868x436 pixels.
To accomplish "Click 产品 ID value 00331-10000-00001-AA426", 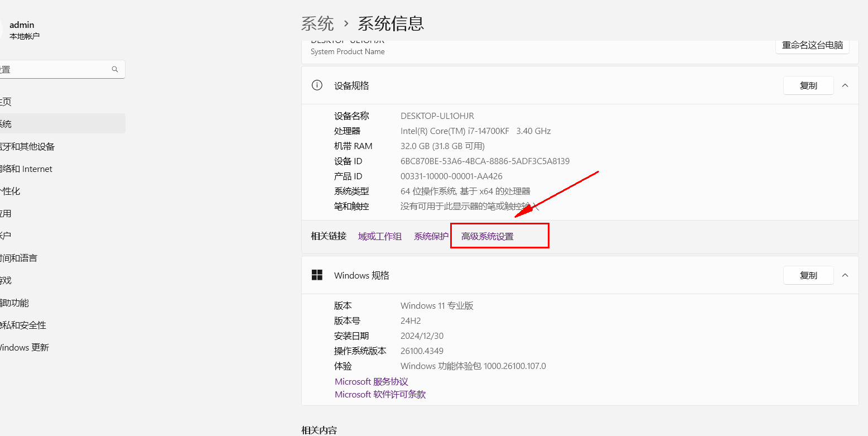I will coord(451,176).
